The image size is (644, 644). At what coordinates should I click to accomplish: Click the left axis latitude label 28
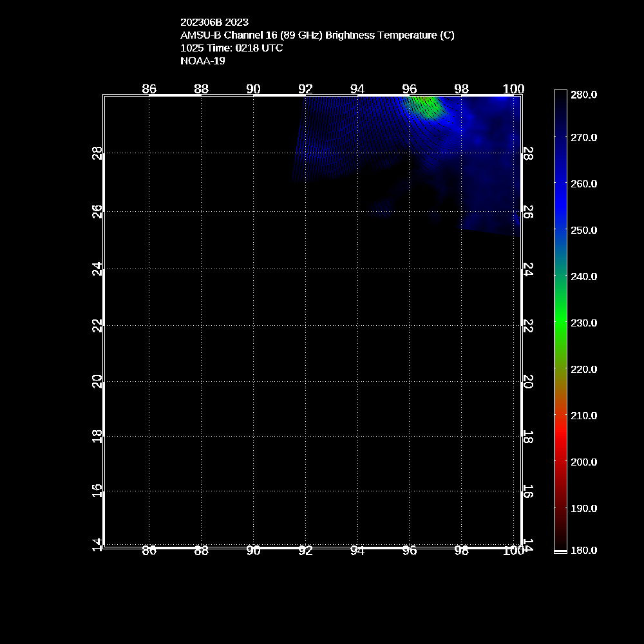click(97, 153)
